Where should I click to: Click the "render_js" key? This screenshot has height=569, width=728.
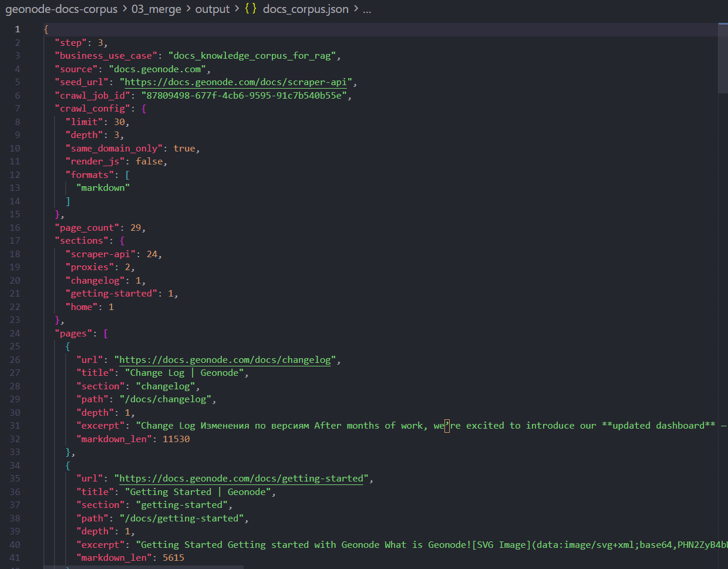[x=95, y=161]
